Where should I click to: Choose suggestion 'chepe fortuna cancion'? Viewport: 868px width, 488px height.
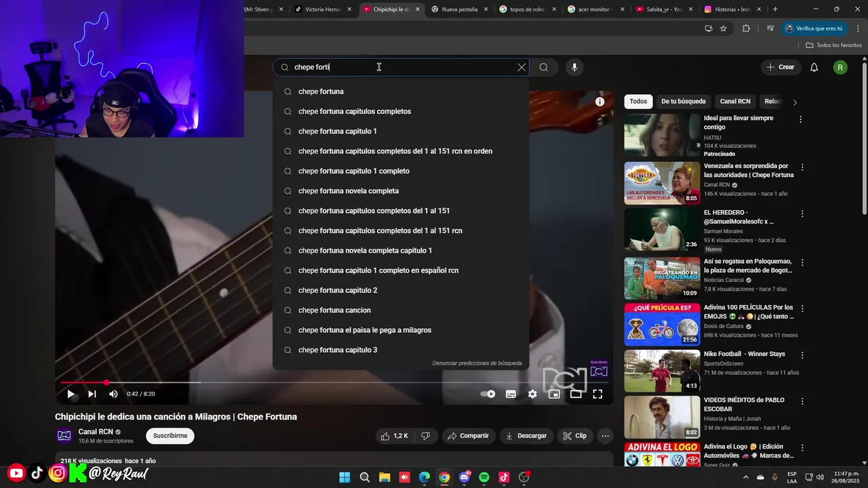(x=401, y=310)
